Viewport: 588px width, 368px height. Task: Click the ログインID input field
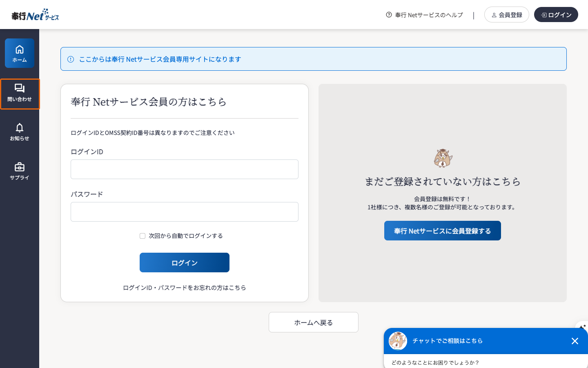[184, 169]
